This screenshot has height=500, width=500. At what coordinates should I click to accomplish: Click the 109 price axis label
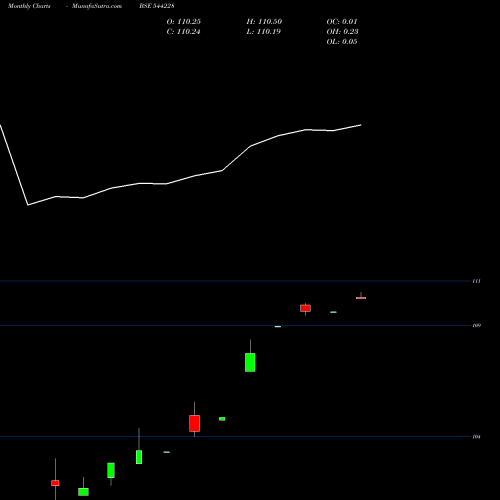477,325
